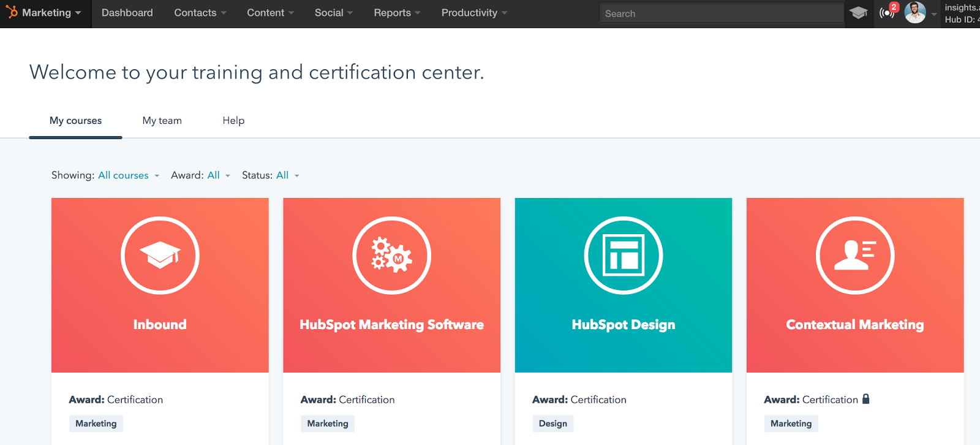Click Award: Certification under HubSpot Design

tap(579, 400)
